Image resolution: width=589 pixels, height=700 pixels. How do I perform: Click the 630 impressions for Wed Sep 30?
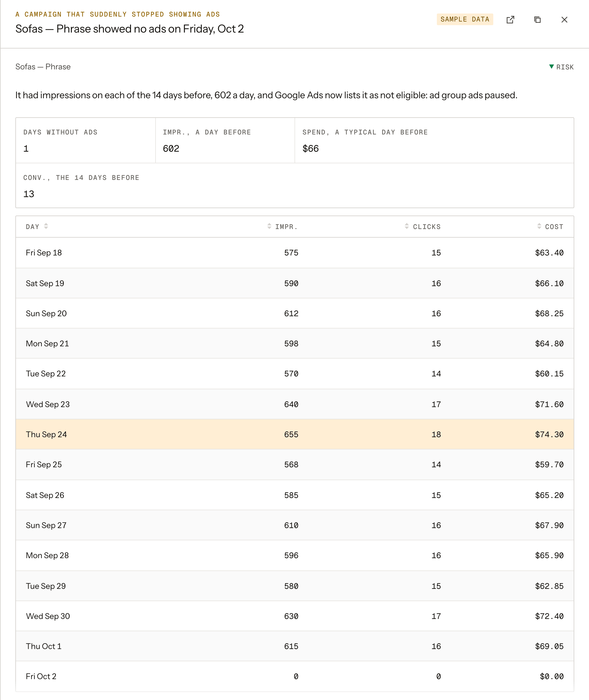pos(291,616)
